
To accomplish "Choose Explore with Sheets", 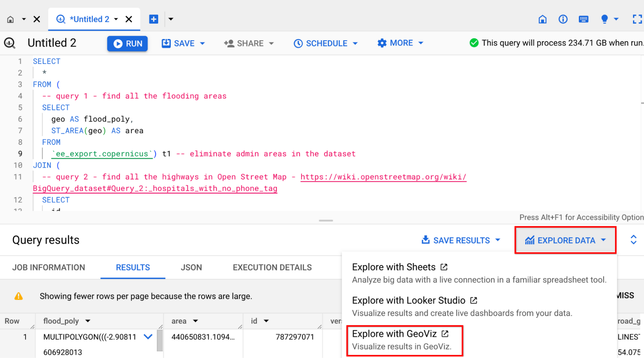I will click(479, 273).
